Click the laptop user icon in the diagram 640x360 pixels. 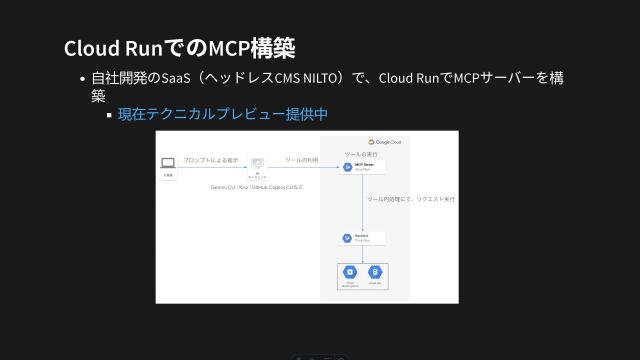[168, 163]
